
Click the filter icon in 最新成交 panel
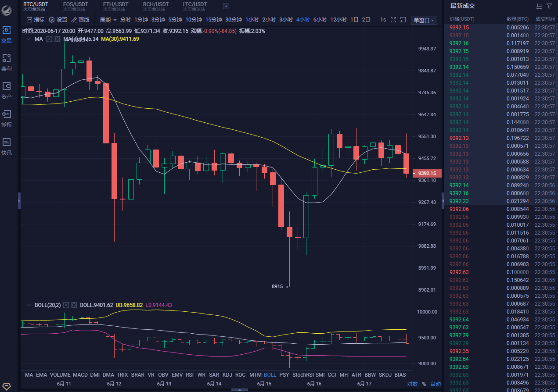tap(549, 6)
